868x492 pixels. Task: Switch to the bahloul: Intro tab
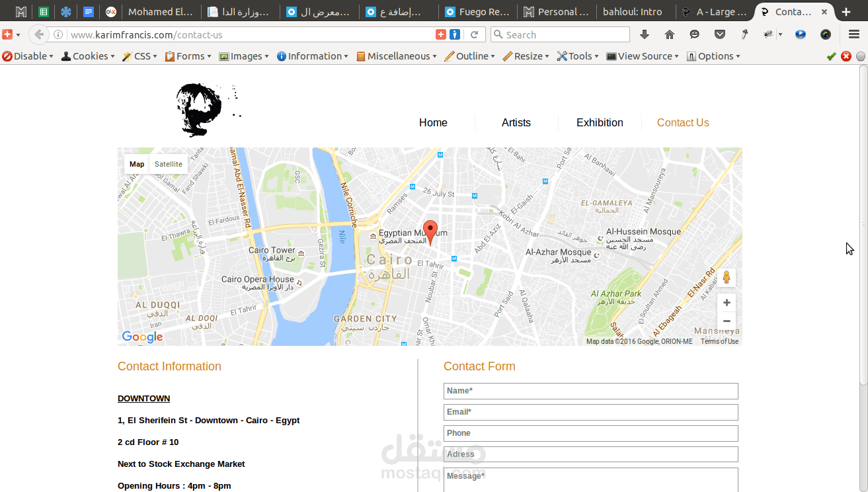click(636, 11)
